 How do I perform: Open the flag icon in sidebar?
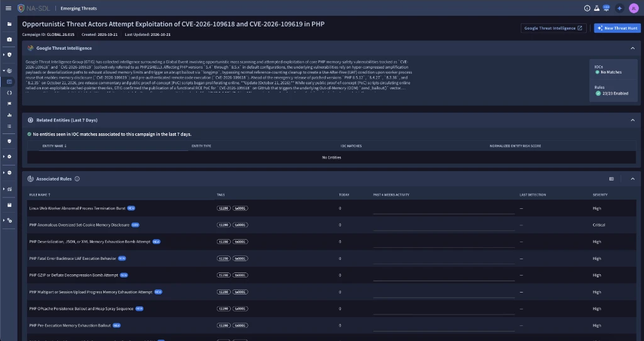(x=9, y=104)
